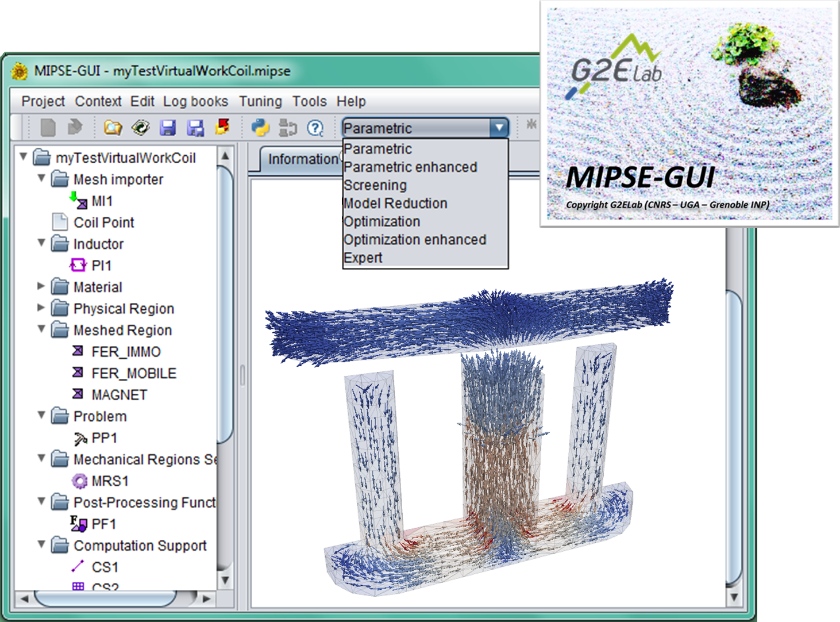This screenshot has width=840, height=622.
Task: Click the tree panel scroll up arrow
Action: point(225,155)
